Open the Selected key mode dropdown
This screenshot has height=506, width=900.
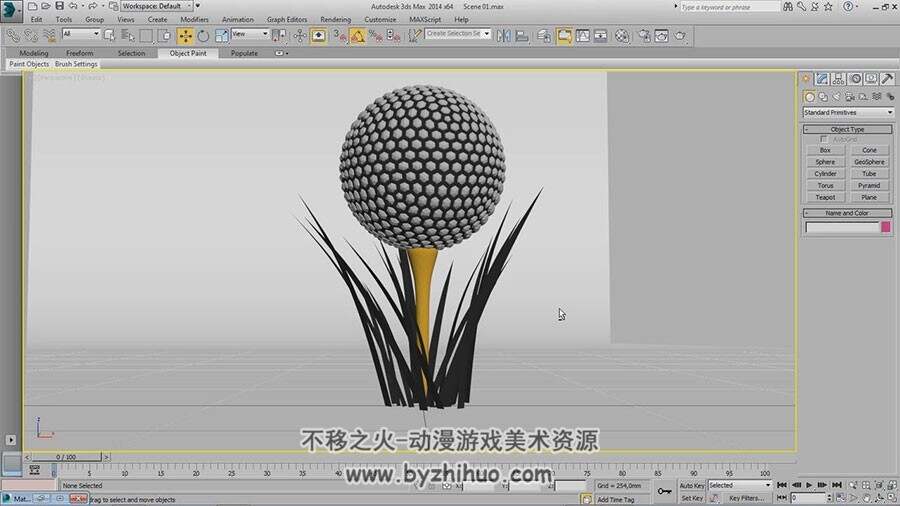pos(739,485)
